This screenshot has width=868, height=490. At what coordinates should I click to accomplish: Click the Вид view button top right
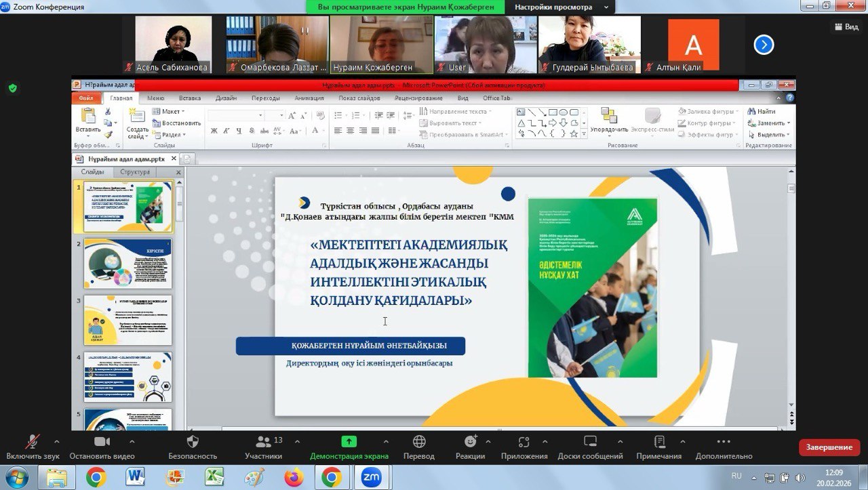tap(846, 26)
